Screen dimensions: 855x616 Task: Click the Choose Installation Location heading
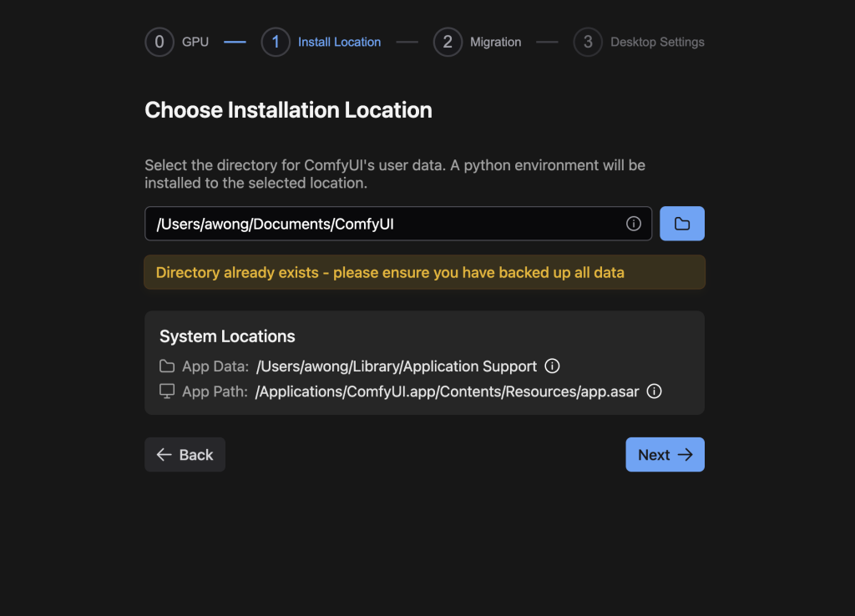click(288, 110)
